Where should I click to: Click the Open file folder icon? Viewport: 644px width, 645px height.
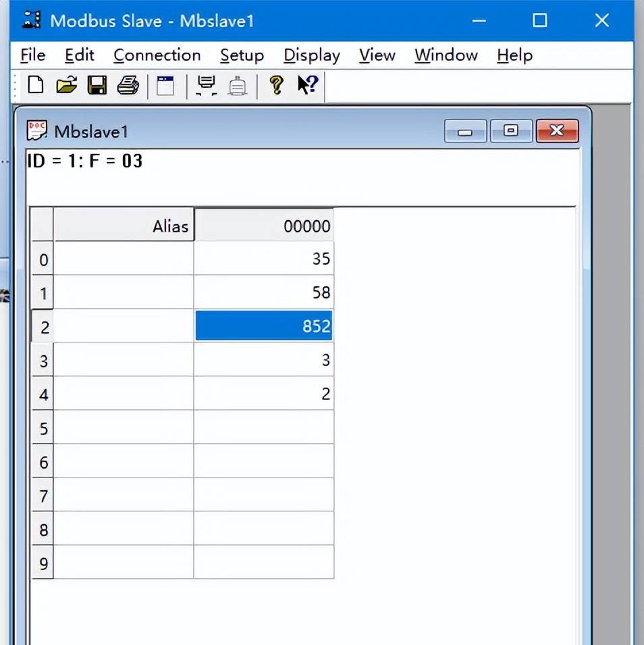[x=66, y=85]
